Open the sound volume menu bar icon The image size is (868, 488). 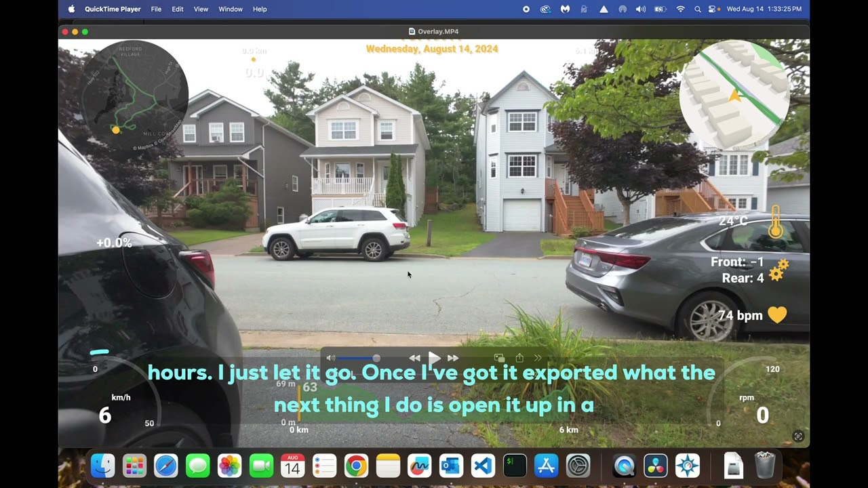(641, 9)
